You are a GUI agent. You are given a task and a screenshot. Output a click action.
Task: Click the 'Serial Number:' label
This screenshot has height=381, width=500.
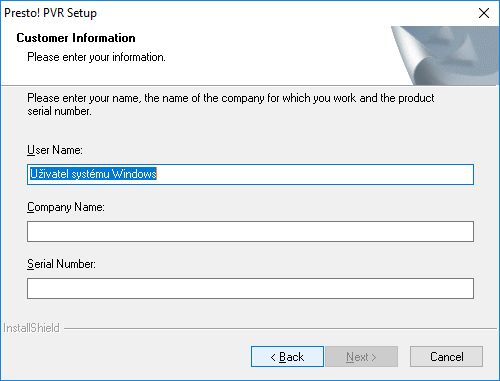coord(61,264)
